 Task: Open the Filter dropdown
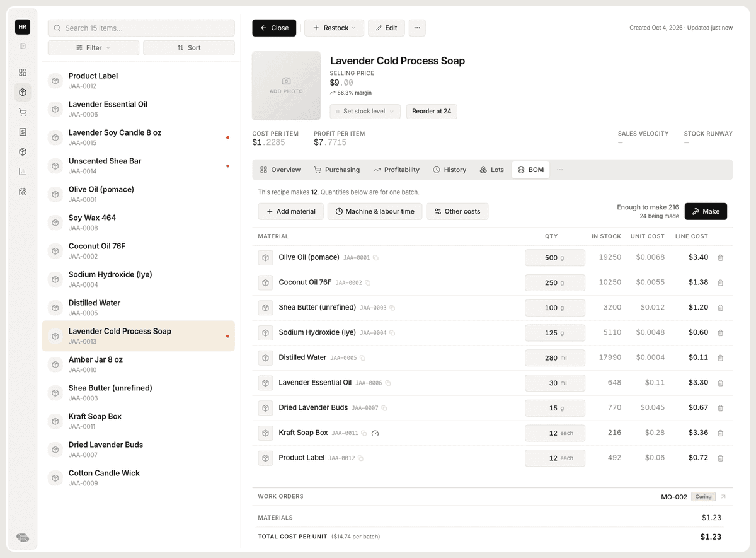[x=93, y=48]
